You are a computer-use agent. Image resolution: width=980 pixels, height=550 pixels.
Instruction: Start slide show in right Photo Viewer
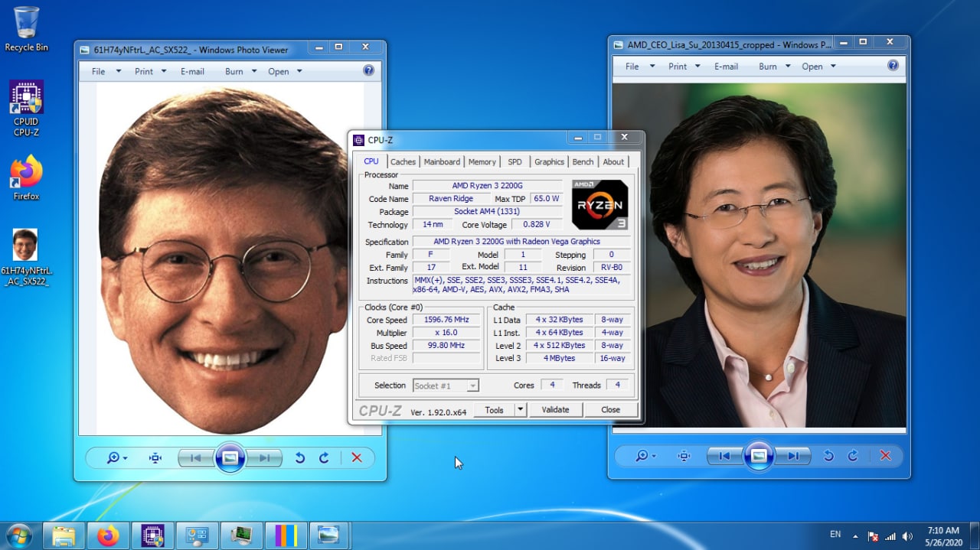(759, 456)
